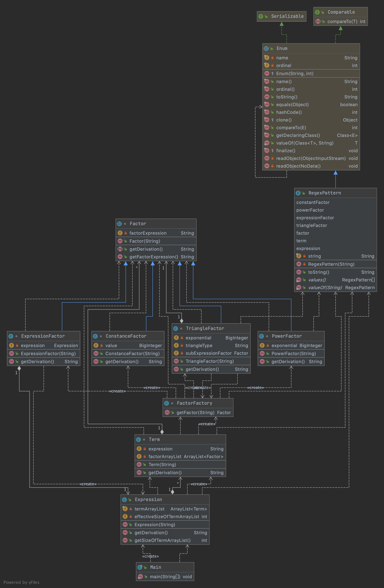Click field icon next to factorArrayList
This screenshot has height=588, width=384.
[139, 456]
